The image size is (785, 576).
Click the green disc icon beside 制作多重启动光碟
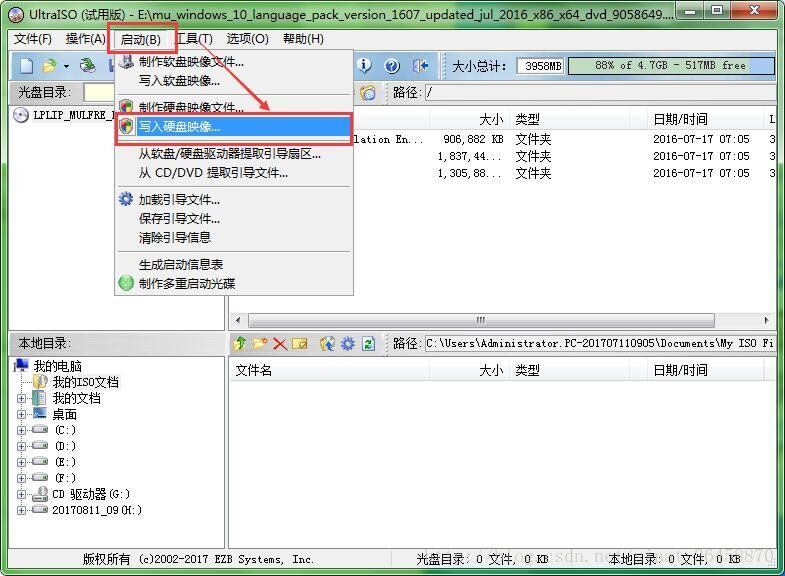click(x=126, y=283)
